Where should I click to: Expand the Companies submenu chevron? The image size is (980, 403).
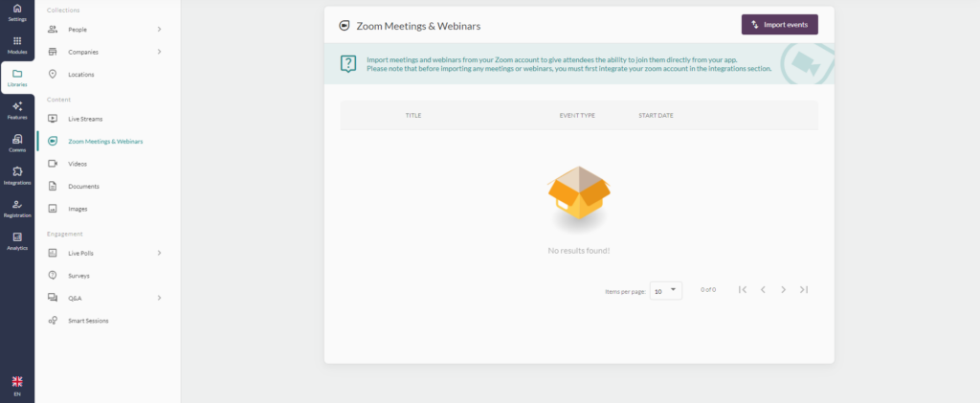[159, 52]
